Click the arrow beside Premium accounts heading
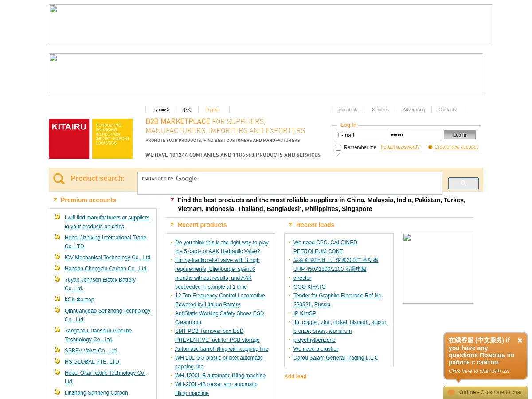532x399 pixels. [55, 200]
